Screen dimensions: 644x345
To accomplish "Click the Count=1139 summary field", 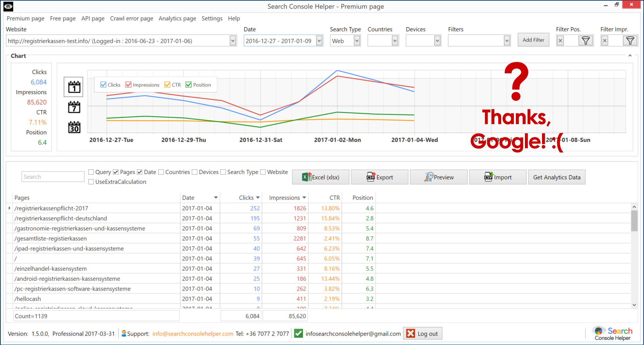I will 97,316.
